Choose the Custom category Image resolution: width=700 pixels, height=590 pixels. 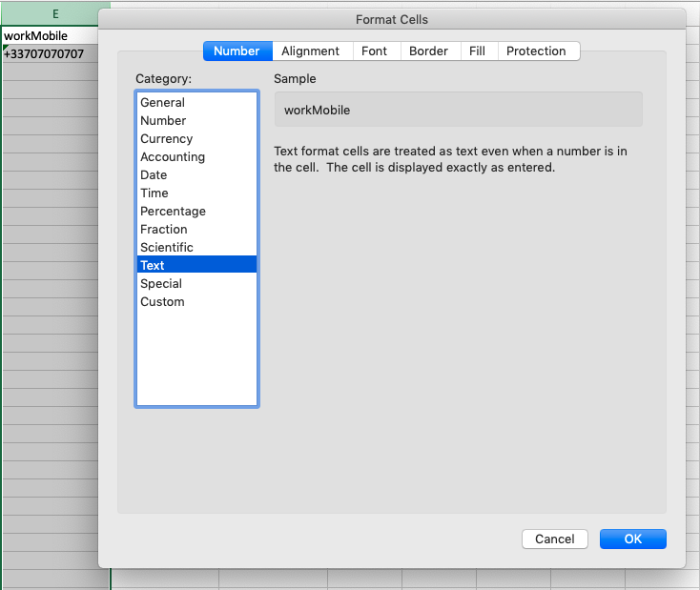tap(162, 302)
